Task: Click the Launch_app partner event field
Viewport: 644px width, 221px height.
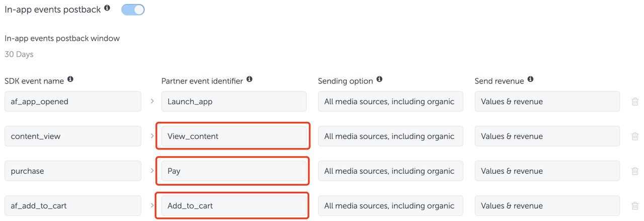Action: coord(234,101)
